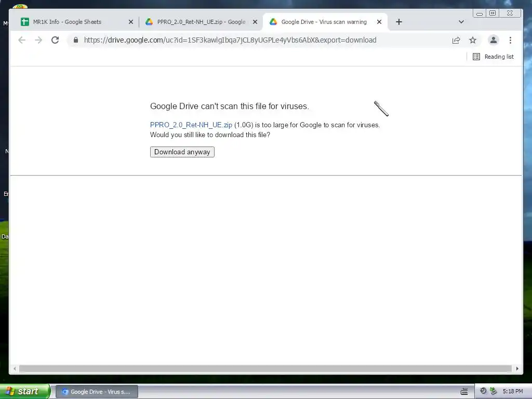Reload the current page
Image resolution: width=532 pixels, height=399 pixels.
[55, 40]
